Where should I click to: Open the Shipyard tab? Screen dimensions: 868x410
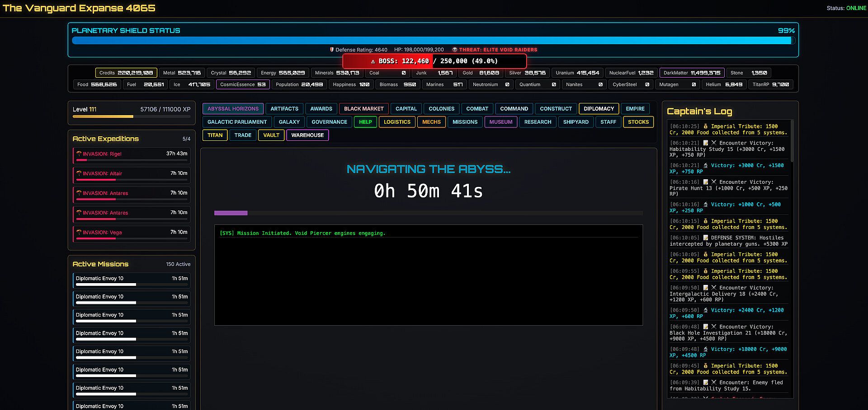click(x=576, y=122)
